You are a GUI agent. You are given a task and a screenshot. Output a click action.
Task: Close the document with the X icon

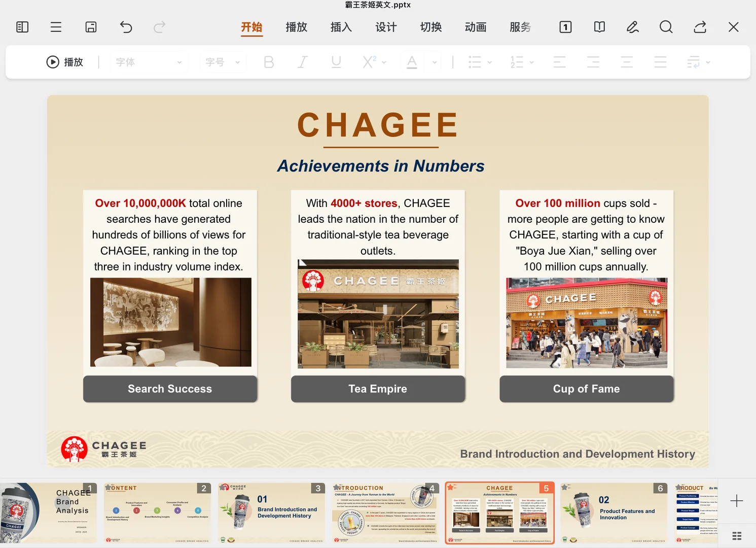click(x=733, y=27)
